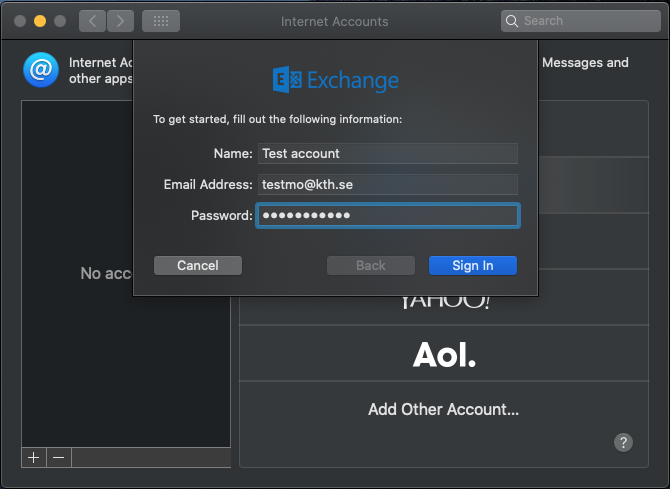Select the Email Address input field

click(388, 184)
